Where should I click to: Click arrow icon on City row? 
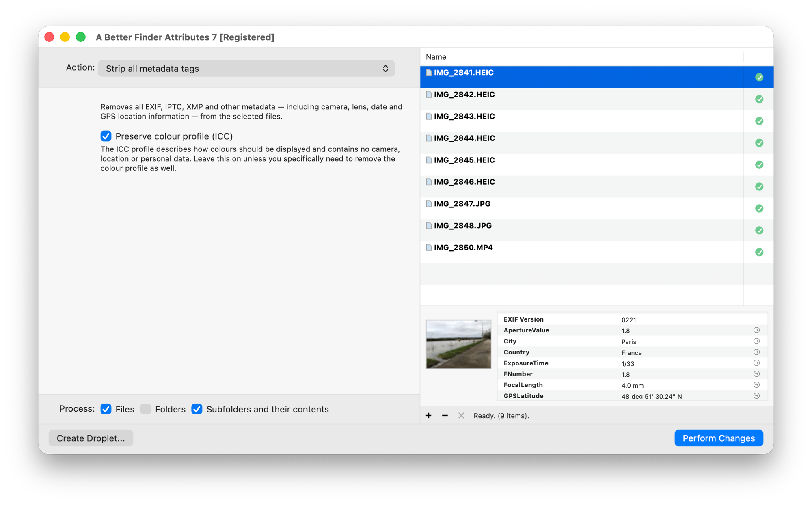coord(756,341)
